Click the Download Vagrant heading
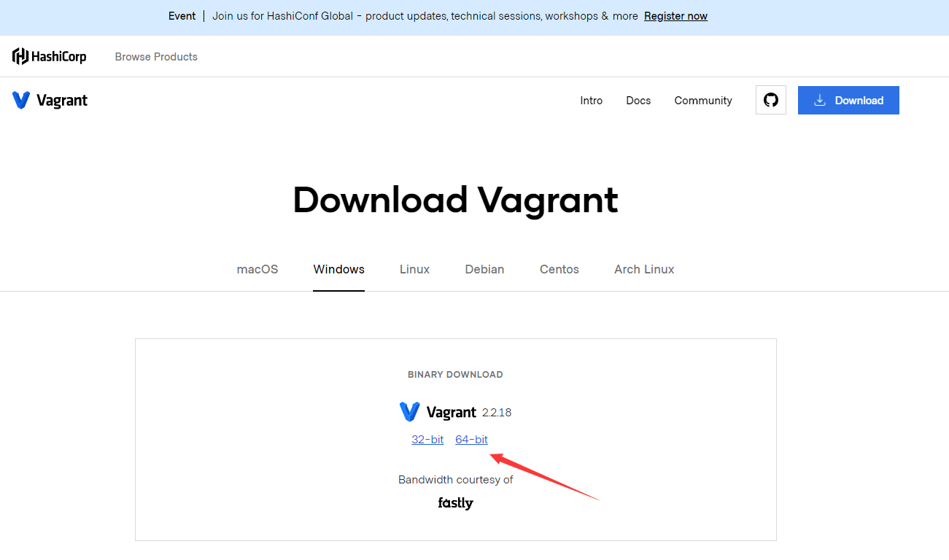Screen dimensions: 949x560 [x=455, y=200]
